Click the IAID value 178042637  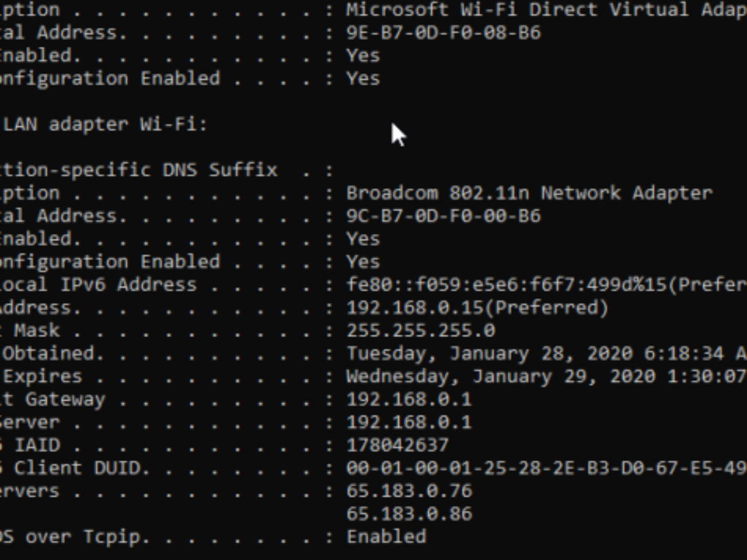pos(397,445)
